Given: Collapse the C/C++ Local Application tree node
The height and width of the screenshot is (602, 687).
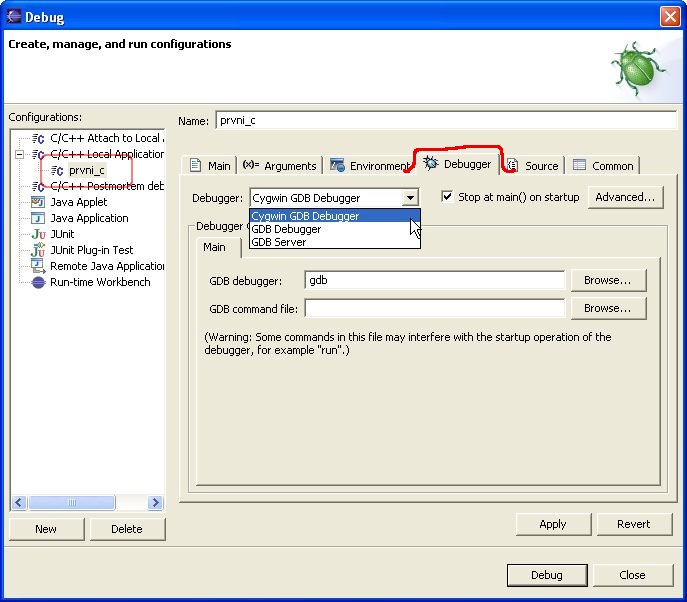Looking at the screenshot, I should click(x=19, y=154).
